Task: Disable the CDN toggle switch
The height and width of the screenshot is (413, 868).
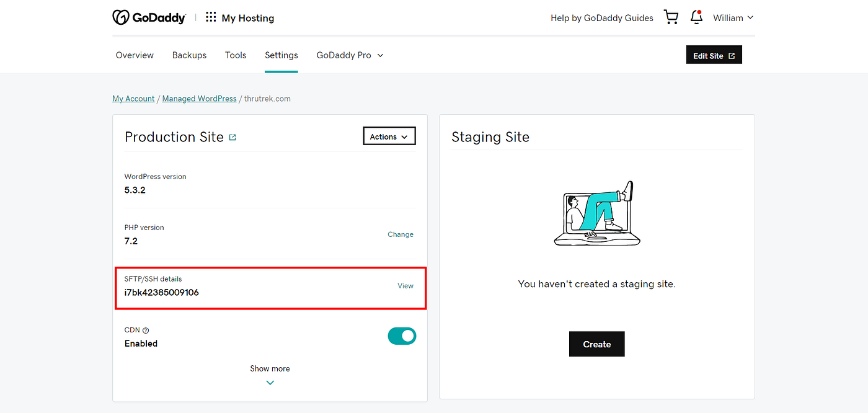Action: (x=402, y=336)
